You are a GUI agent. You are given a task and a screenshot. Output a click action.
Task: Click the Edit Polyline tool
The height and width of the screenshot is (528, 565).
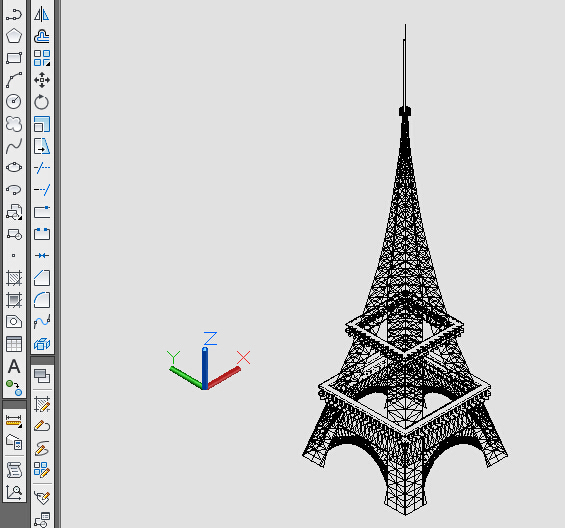click(x=42, y=426)
